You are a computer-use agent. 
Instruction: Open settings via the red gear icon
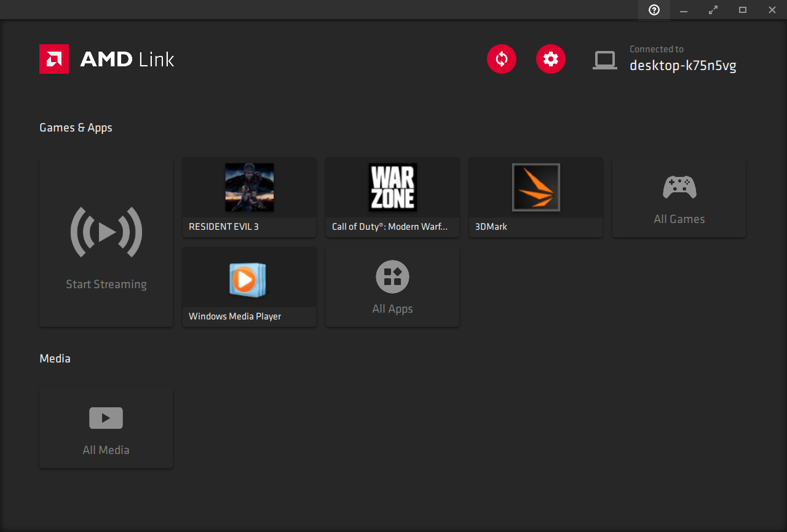coord(551,59)
